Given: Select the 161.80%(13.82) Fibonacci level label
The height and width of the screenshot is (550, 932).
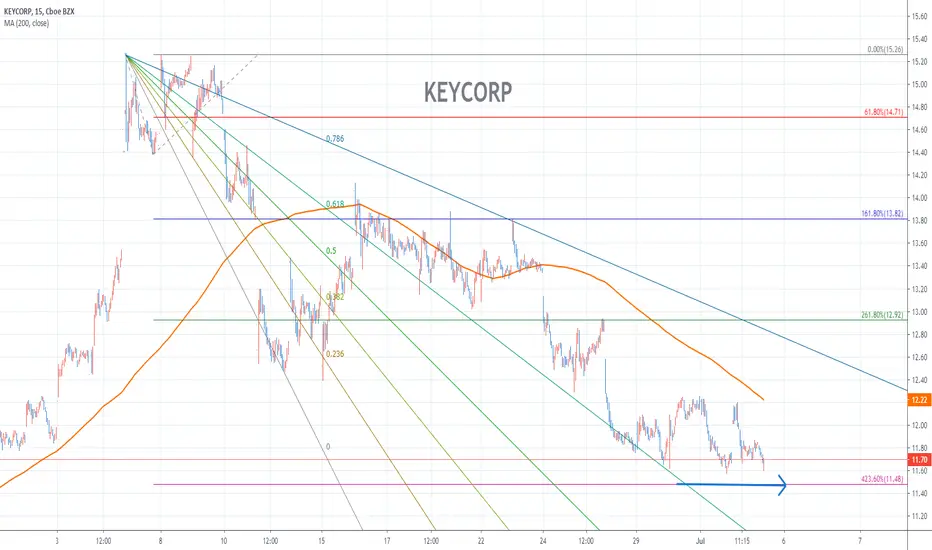Looking at the screenshot, I should (882, 213).
